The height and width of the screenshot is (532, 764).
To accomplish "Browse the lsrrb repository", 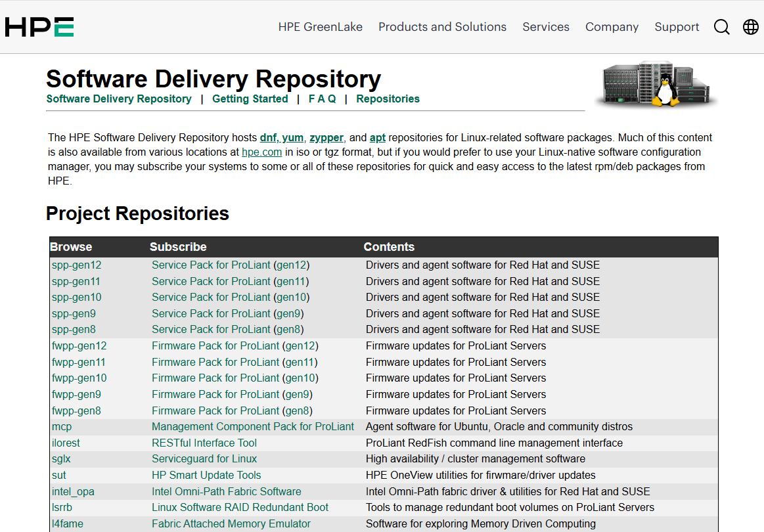I will pyautogui.click(x=62, y=508).
